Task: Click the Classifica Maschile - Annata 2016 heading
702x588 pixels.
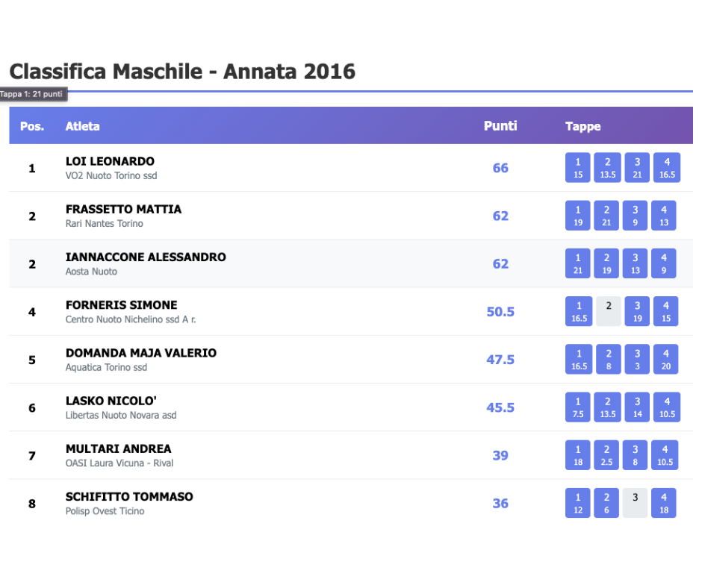Action: (182, 72)
